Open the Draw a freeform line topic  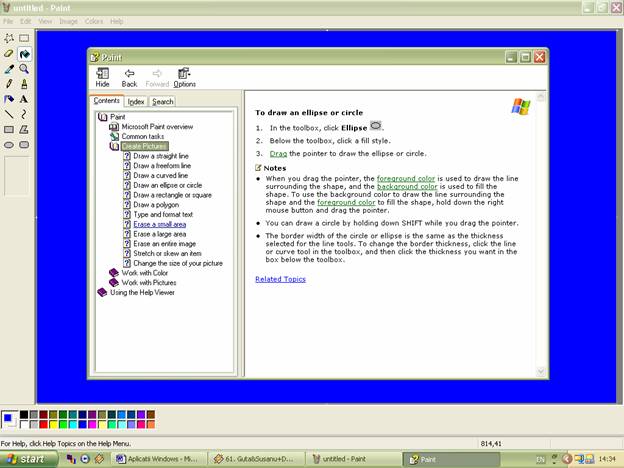(162, 166)
